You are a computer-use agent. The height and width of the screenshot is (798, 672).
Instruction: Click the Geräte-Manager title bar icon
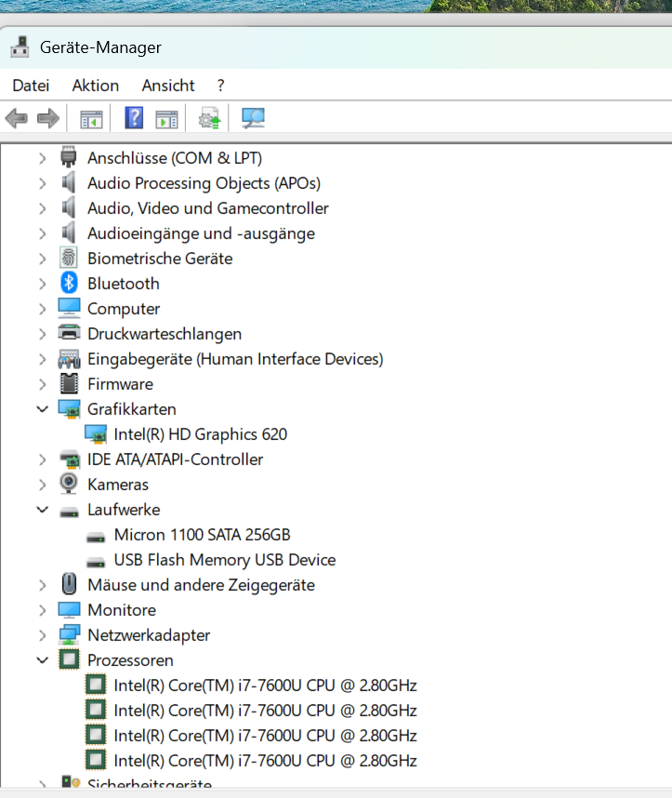click(x=20, y=47)
